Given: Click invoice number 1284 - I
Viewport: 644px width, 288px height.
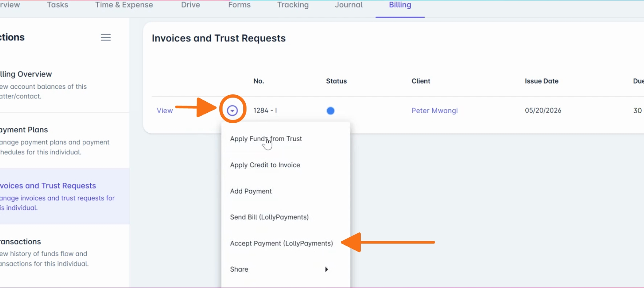Looking at the screenshot, I should [265, 110].
